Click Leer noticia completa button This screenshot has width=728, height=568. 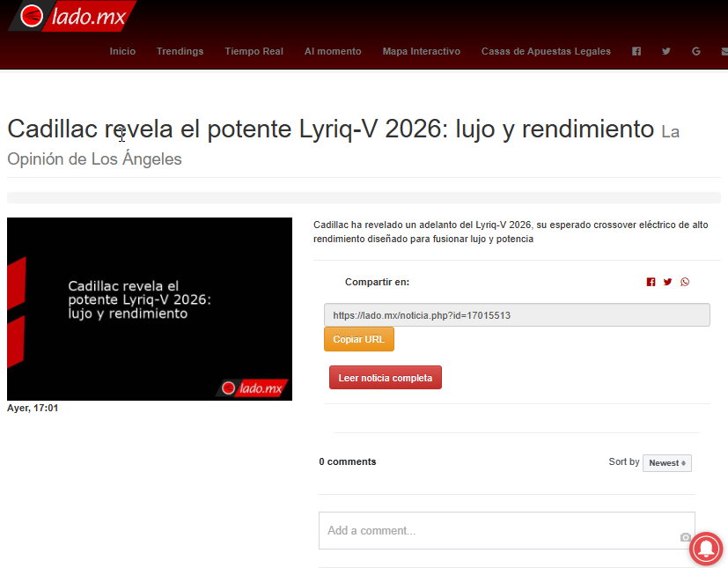386,378
